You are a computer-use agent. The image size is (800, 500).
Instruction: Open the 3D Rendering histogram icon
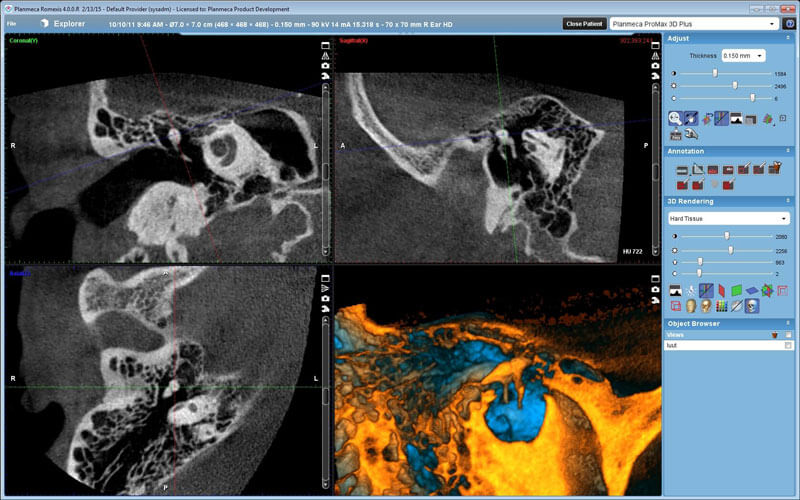coord(675,291)
